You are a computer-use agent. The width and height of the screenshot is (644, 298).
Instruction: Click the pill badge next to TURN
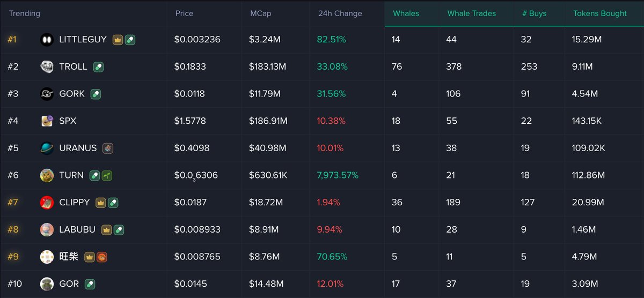(94, 175)
